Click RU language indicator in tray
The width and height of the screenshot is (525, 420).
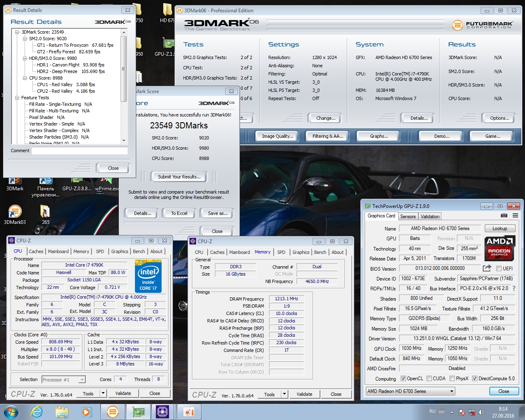(432, 411)
